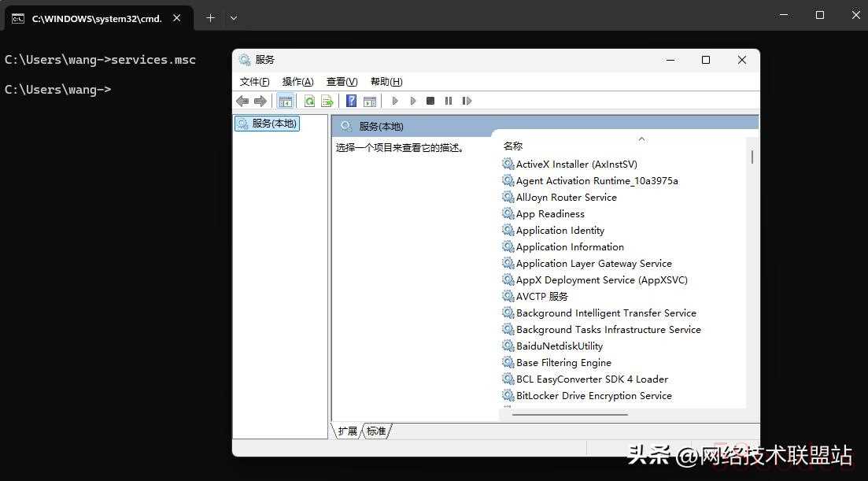
Task: Click the Refresh icon in toolbar
Action: [309, 101]
